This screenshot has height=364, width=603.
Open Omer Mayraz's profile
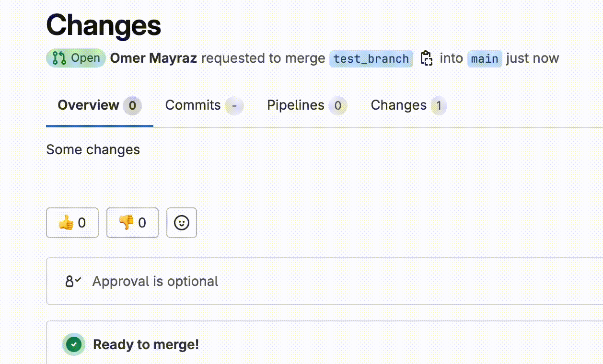pos(153,58)
